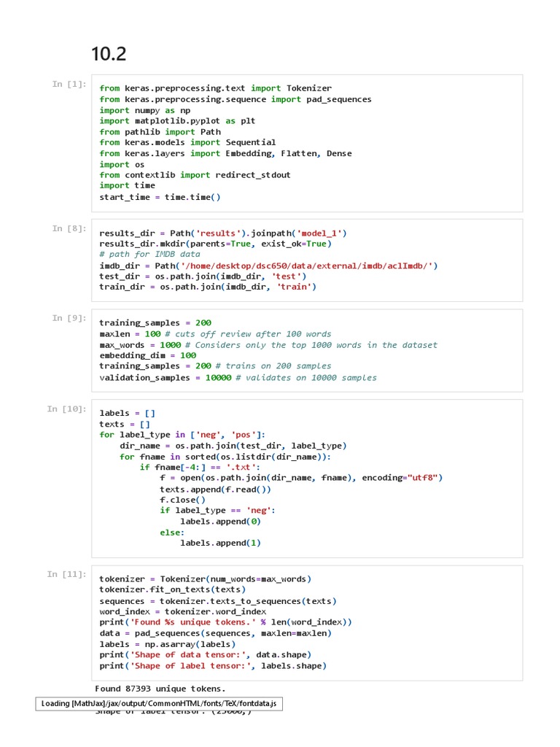The height and width of the screenshot is (747, 560).
Task: Click the "maxlen = 100" line
Action: pos(215,334)
